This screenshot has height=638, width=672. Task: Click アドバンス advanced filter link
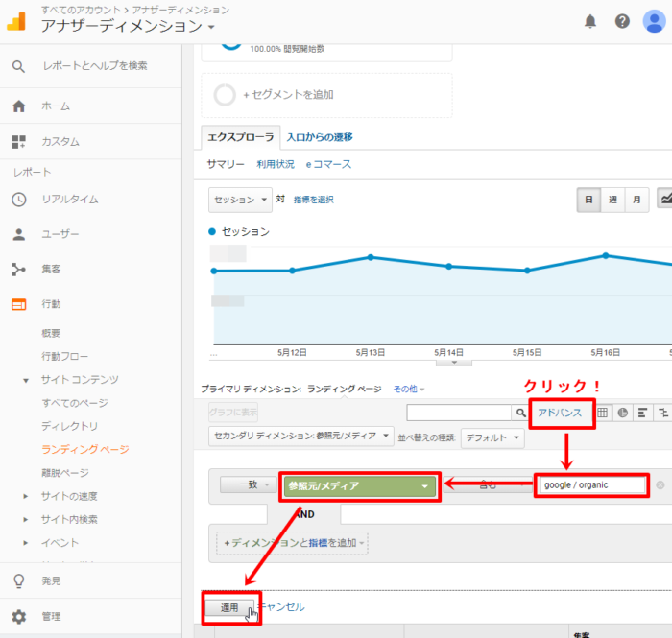[560, 413]
